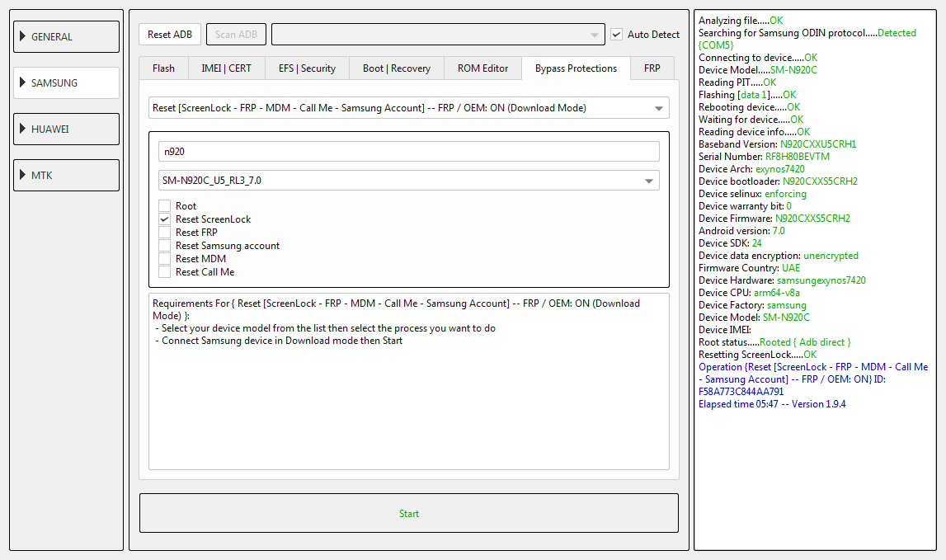Enable the Root checkbox
Image resolution: width=946 pixels, height=560 pixels.
click(x=165, y=206)
